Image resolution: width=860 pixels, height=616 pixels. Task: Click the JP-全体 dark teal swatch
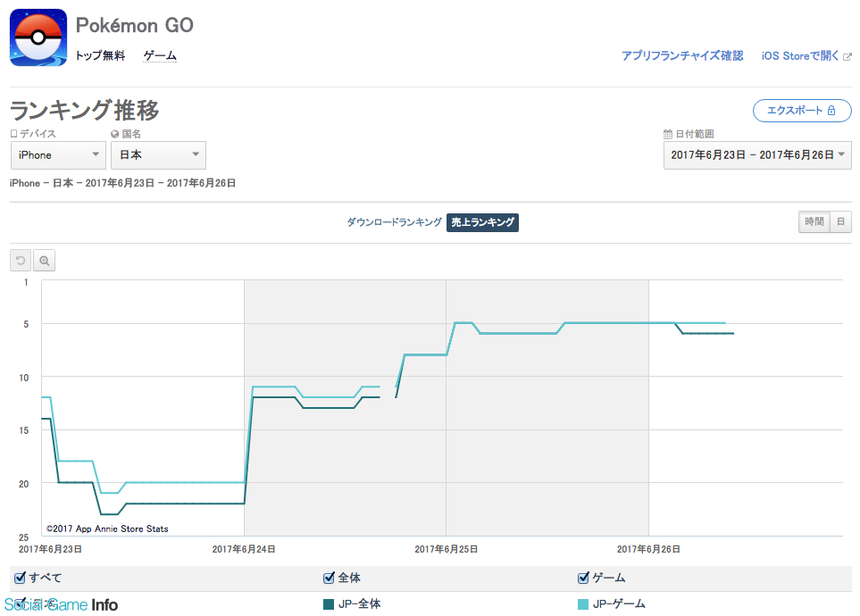(x=329, y=604)
